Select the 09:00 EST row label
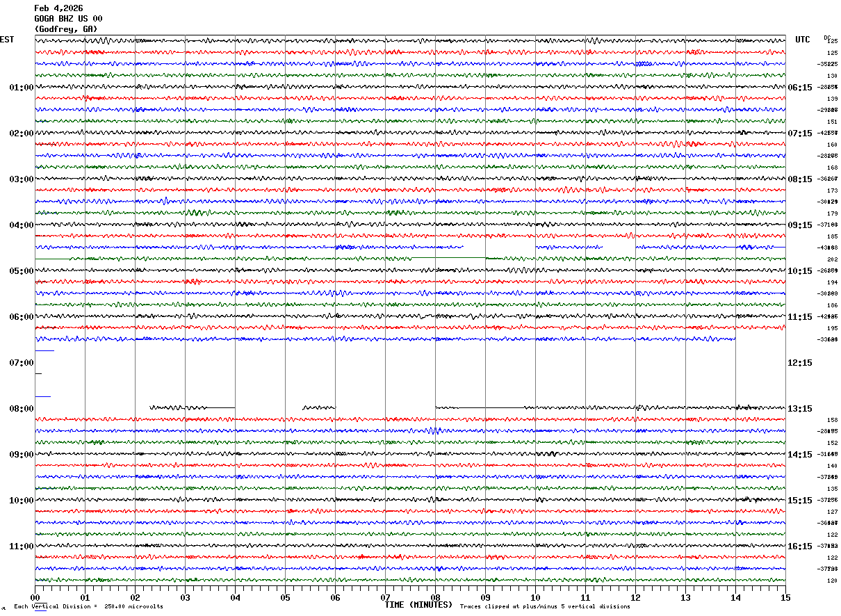The height and width of the screenshot is (616, 841). [x=22, y=455]
